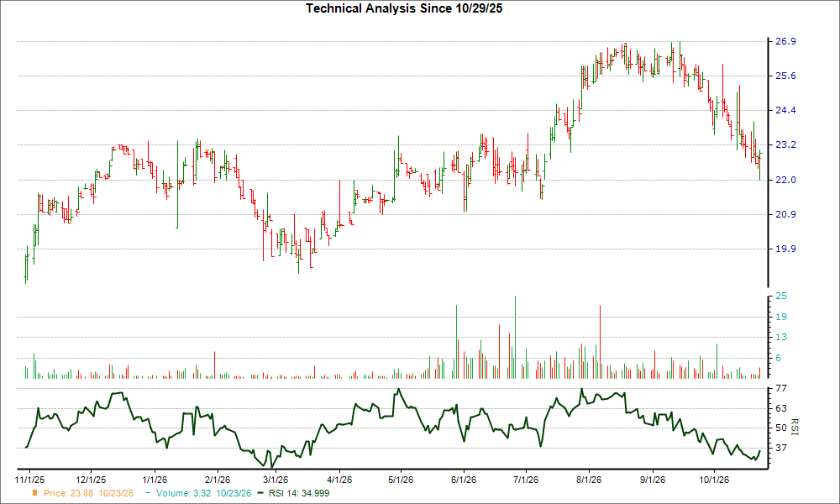Screen dimensions: 840x504
Task: Click the 22.0 price axis label
Action: 785,180
